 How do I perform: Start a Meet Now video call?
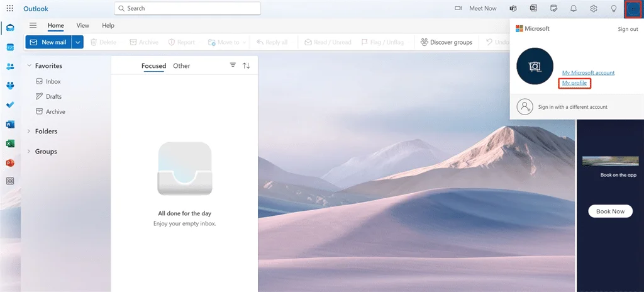[475, 8]
